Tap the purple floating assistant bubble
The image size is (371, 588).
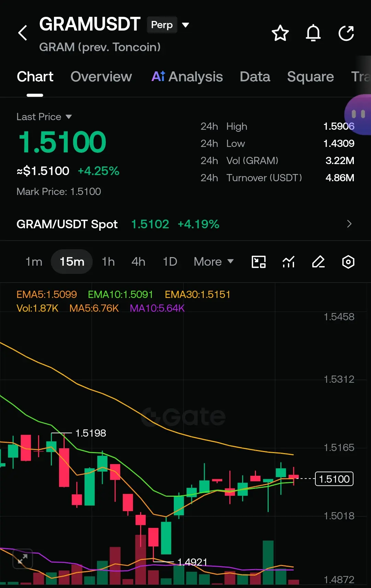pyautogui.click(x=358, y=114)
